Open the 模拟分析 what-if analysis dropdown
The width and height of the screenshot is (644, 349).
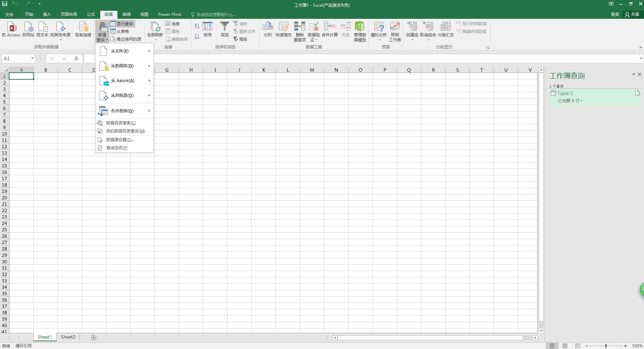(379, 32)
